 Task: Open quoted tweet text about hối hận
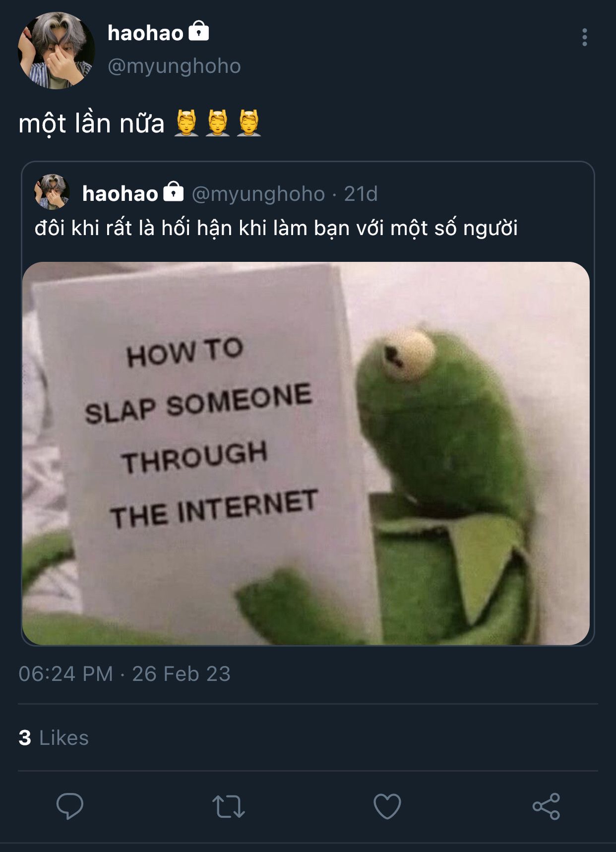(276, 228)
